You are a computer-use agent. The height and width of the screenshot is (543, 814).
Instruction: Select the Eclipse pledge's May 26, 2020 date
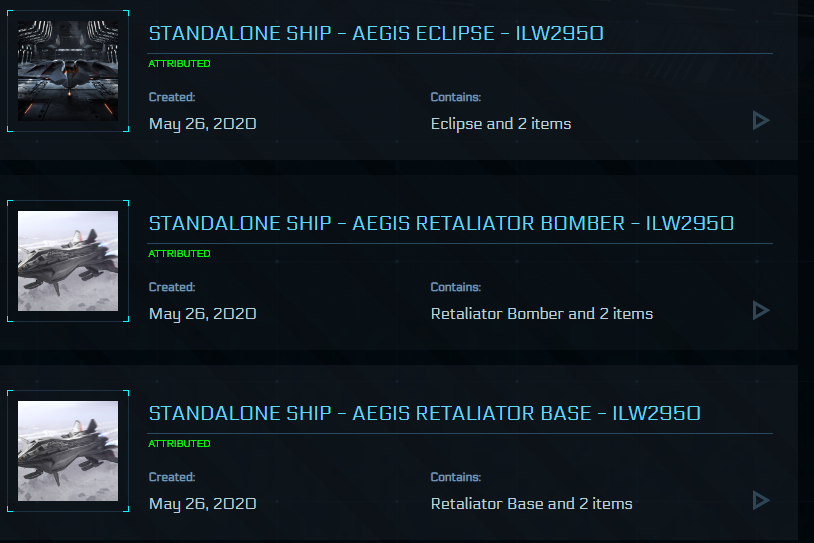pyautogui.click(x=202, y=124)
